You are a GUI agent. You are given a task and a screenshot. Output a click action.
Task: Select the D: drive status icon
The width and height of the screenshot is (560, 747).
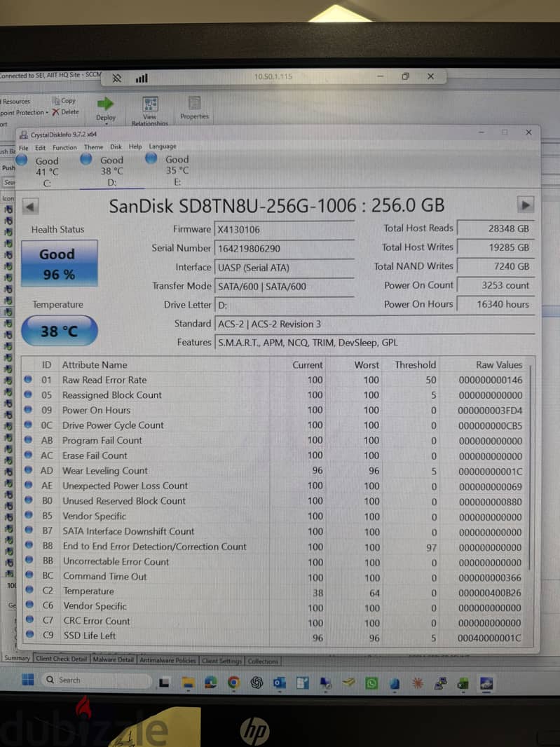pos(86,159)
